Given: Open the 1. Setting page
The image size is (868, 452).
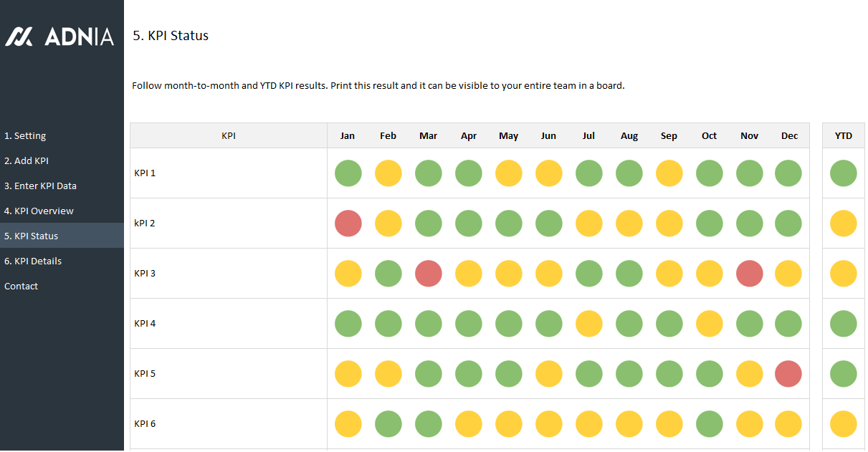Looking at the screenshot, I should click(25, 136).
